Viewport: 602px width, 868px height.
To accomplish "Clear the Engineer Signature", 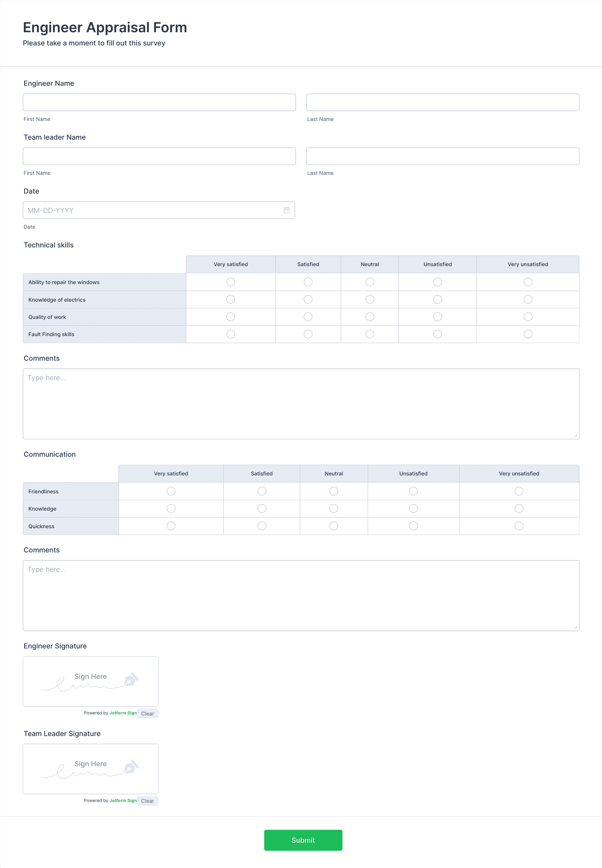I will [147, 713].
